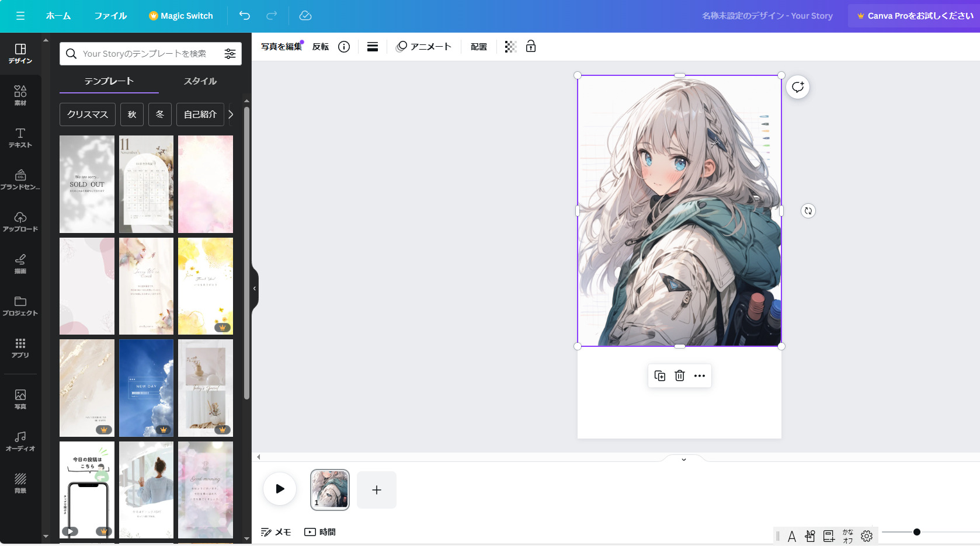Screen dimensions: 980x546
Task: Collapse the page timeline chevron
Action: point(684,460)
